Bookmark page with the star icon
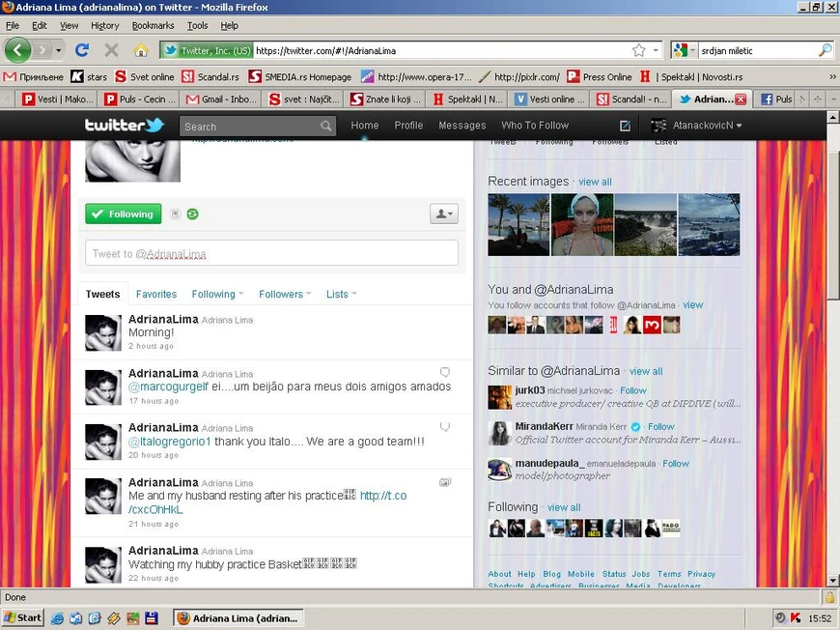 click(638, 50)
